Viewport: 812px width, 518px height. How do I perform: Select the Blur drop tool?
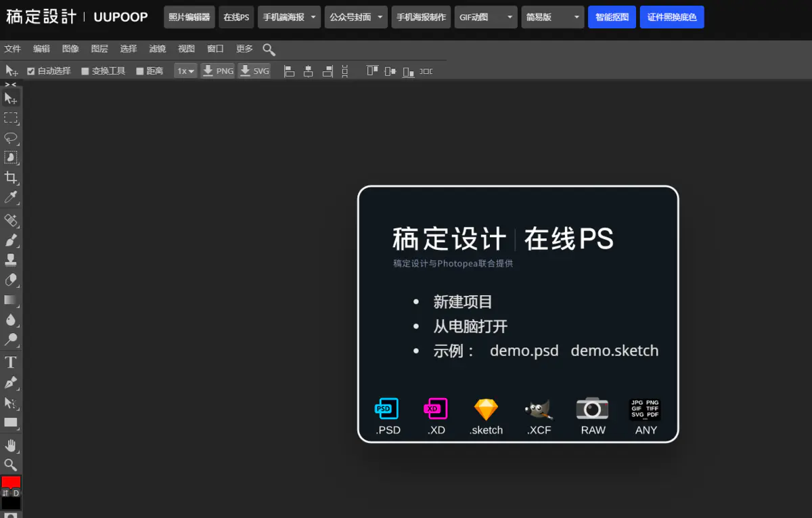tap(11, 319)
